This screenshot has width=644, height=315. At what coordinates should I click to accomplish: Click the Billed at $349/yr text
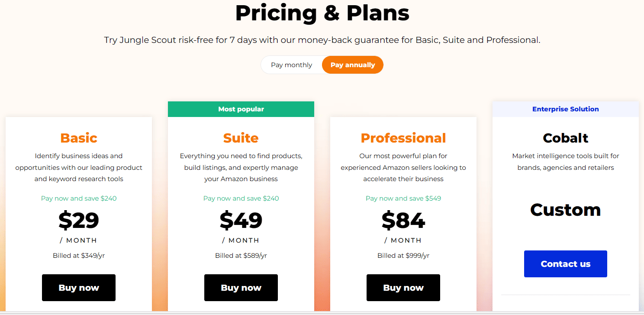(x=79, y=256)
